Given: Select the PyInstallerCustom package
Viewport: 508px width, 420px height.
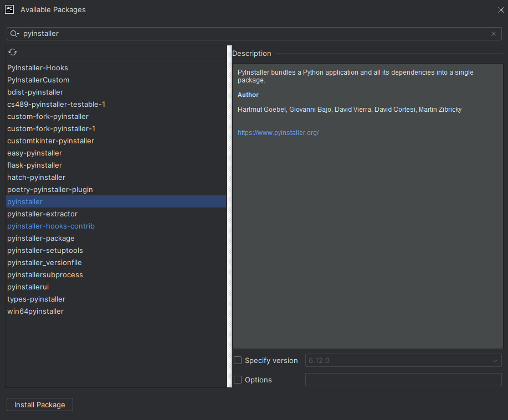Looking at the screenshot, I should (116, 80).
